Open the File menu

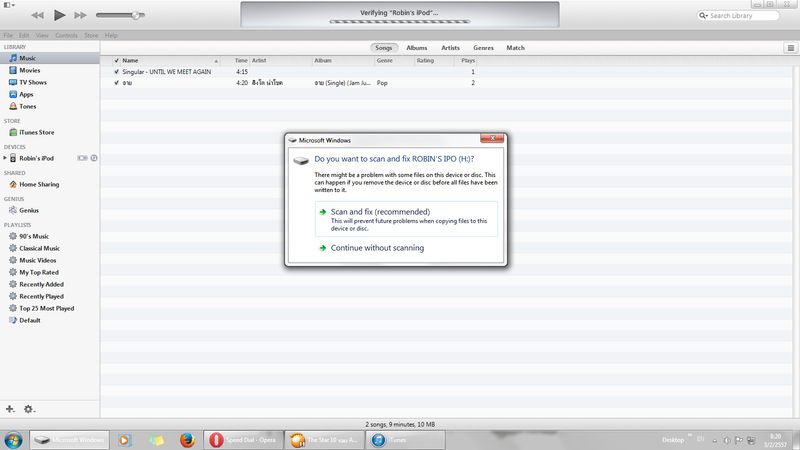pyautogui.click(x=8, y=35)
